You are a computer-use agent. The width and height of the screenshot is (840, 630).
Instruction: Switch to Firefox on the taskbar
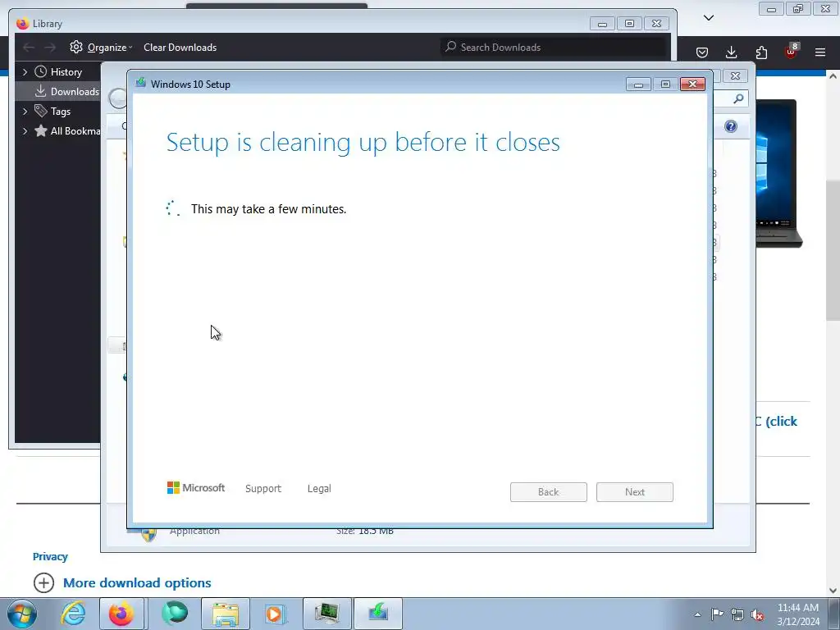pos(121,614)
